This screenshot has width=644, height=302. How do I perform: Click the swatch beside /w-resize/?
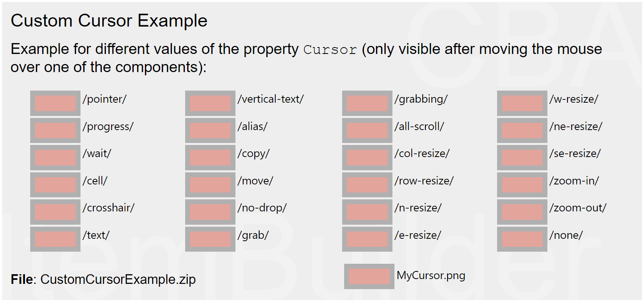click(522, 103)
